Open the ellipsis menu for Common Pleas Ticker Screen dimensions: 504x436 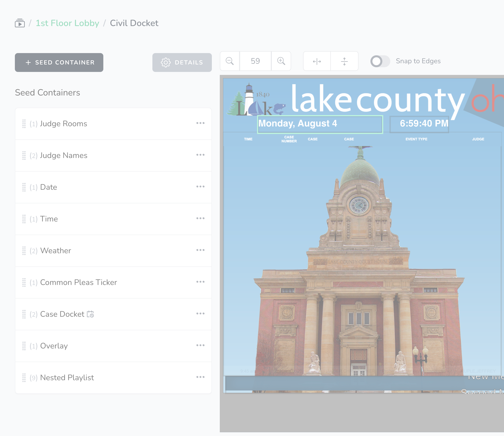(x=200, y=282)
